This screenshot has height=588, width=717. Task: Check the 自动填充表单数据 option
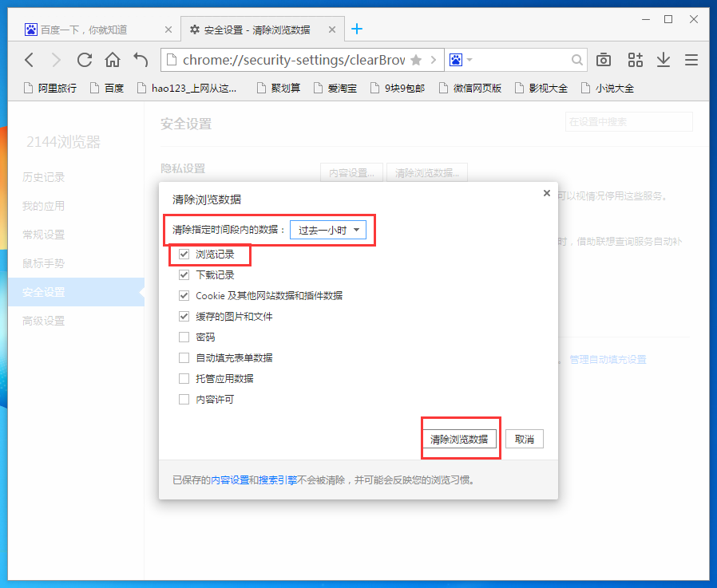coord(184,357)
